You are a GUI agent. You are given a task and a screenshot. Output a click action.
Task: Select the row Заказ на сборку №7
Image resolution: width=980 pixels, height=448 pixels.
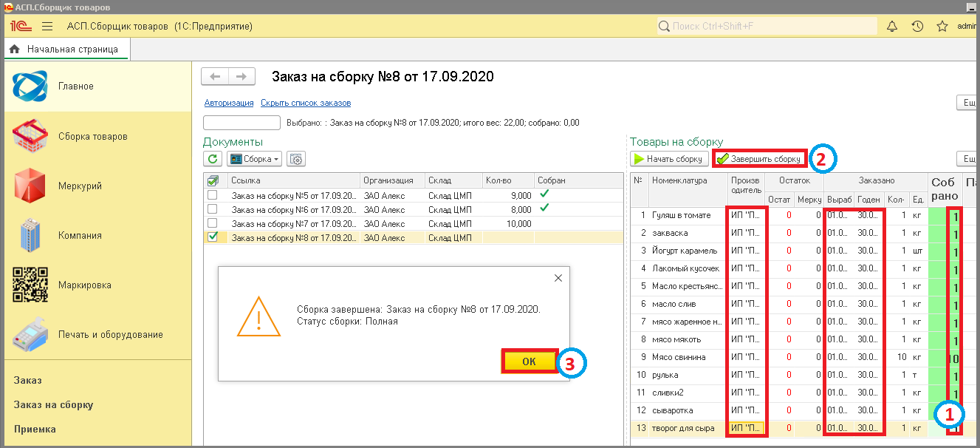pos(414,223)
